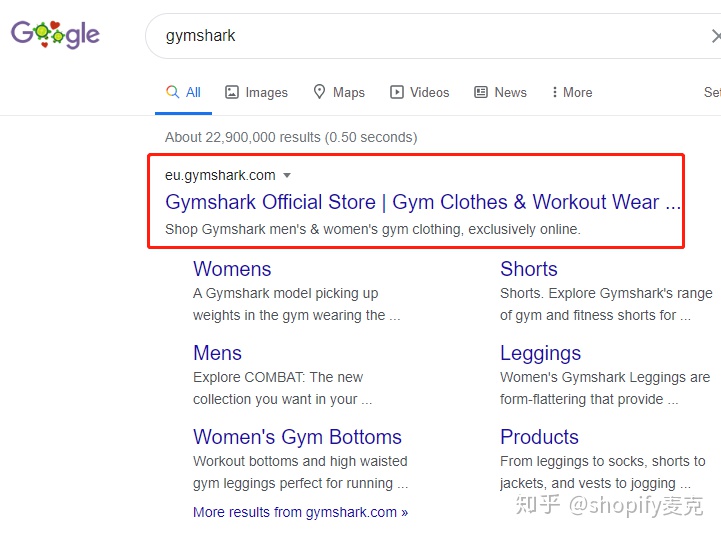Click the News newspaper icon
Image resolution: width=721 pixels, height=537 pixels.
481,92
